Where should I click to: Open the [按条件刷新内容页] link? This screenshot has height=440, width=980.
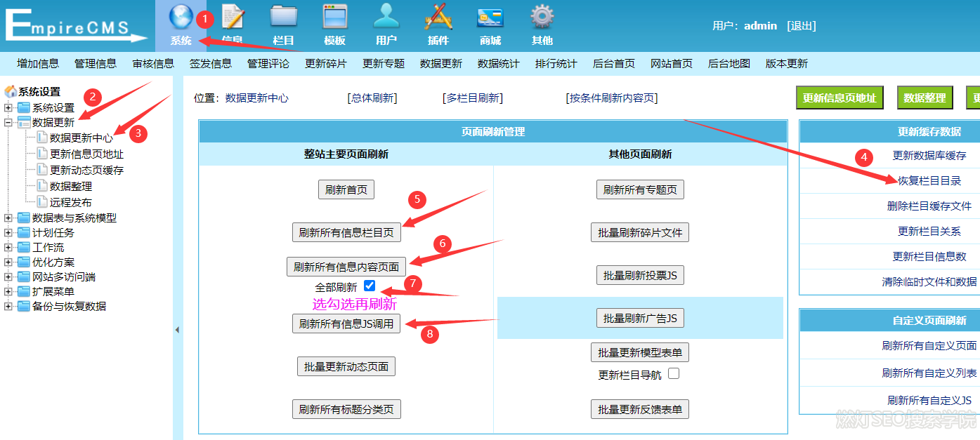[611, 98]
